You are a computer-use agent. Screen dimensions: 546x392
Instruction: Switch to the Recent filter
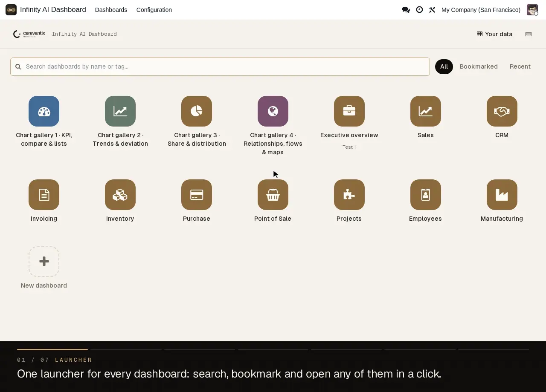coord(520,66)
